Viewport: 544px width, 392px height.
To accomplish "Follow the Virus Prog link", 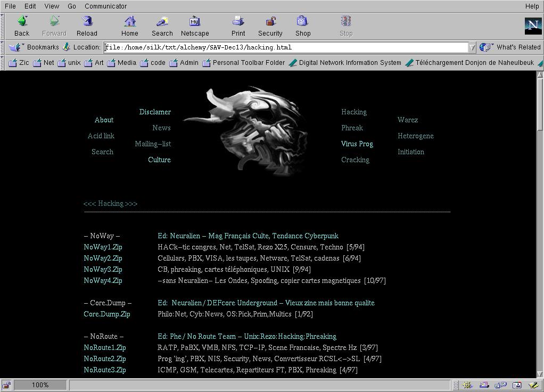I will click(x=357, y=144).
